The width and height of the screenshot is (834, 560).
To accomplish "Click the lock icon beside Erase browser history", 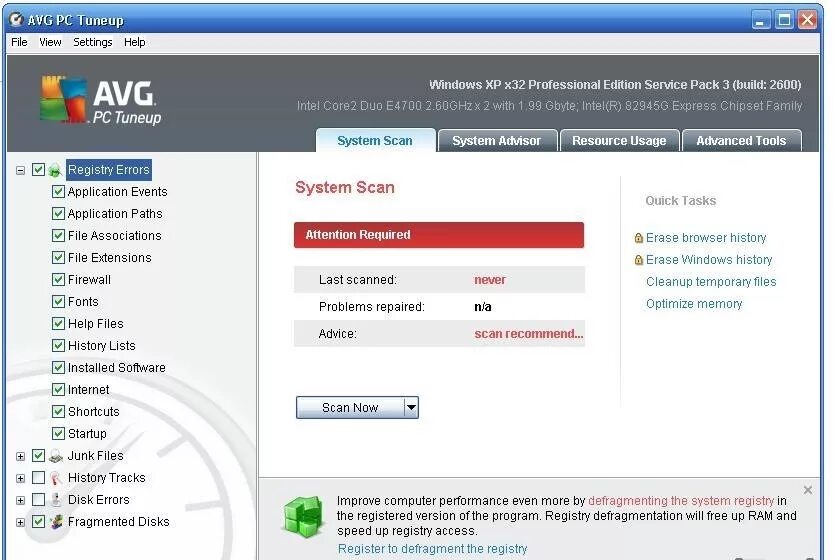I will tap(639, 238).
